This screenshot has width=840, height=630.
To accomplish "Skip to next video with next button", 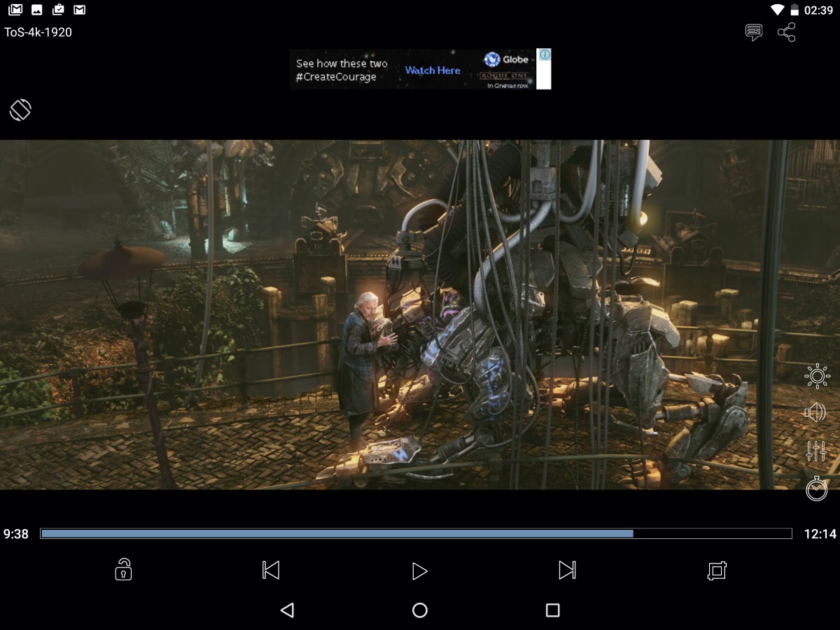I will 567,571.
